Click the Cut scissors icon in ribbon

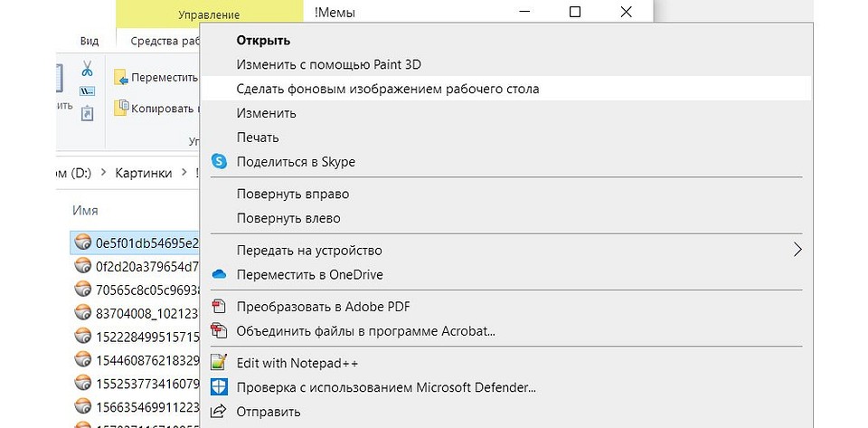click(88, 69)
